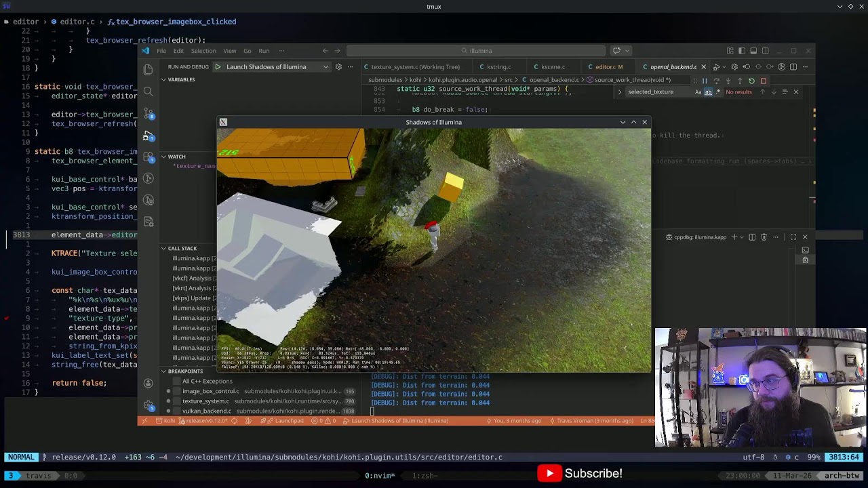Open the File menu

pos(161,51)
